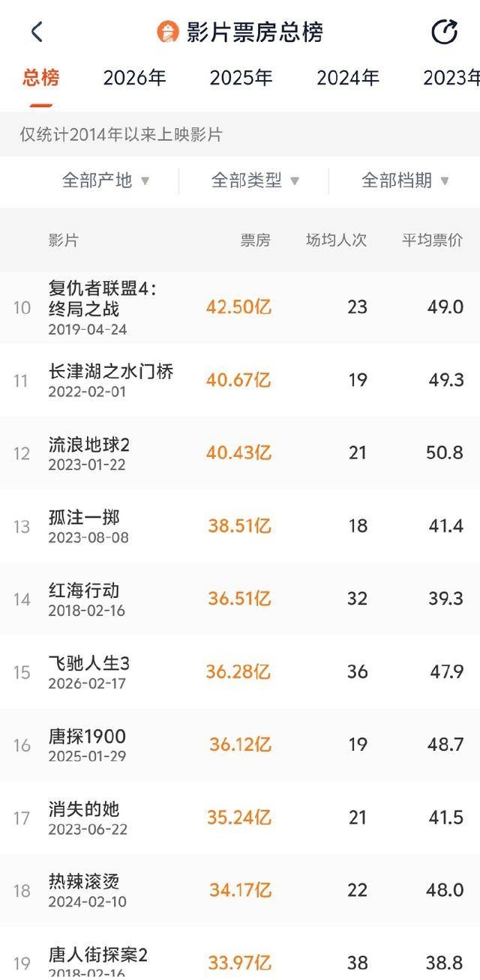The image size is (480, 980).
Task: Open the 唐探1900 movie details
Action: [87, 736]
